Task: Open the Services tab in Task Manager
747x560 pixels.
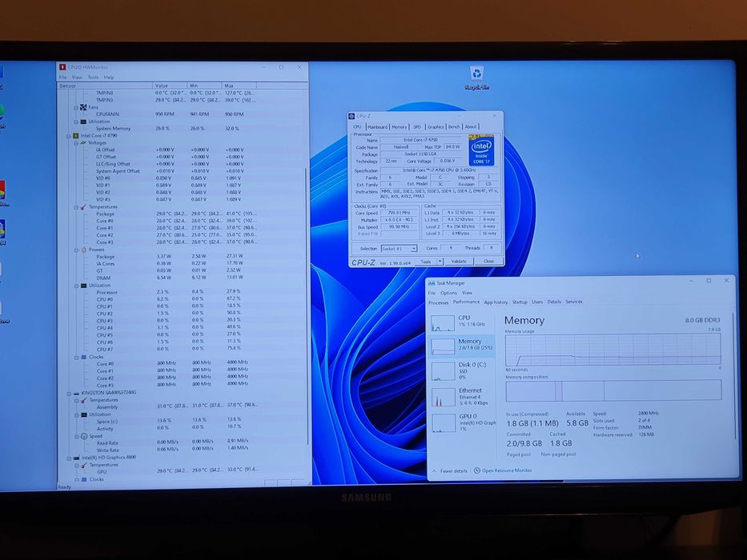Action: coord(573,302)
